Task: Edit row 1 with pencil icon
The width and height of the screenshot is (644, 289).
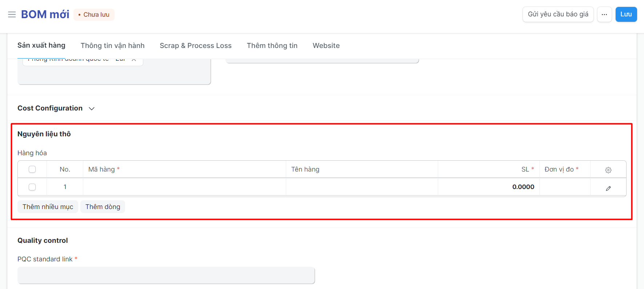Action: click(608, 188)
